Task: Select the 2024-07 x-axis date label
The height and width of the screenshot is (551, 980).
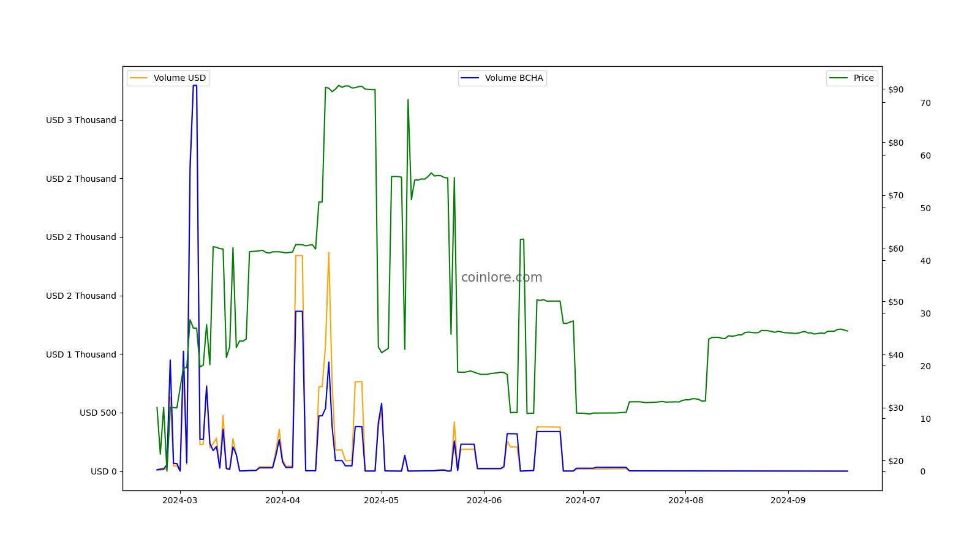Action: pos(583,500)
